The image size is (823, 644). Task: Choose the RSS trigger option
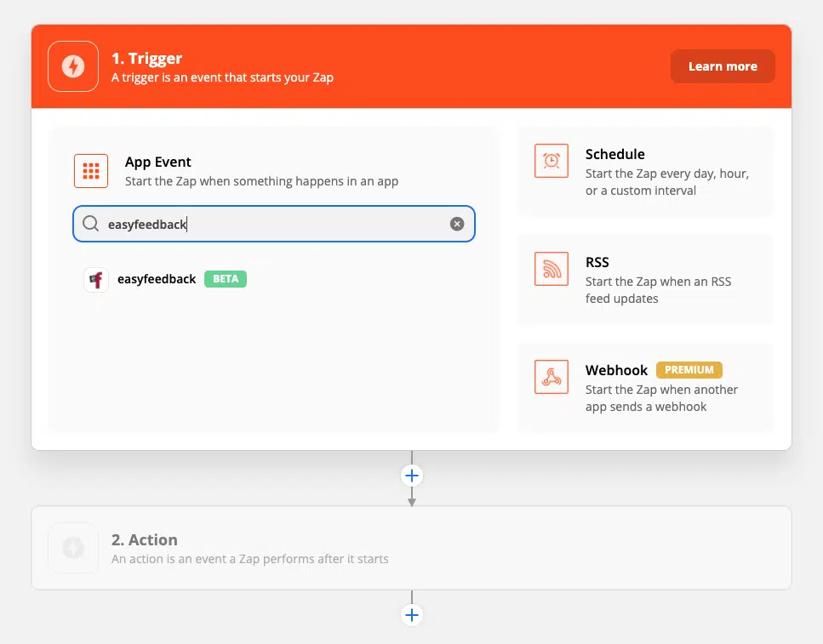coord(646,280)
